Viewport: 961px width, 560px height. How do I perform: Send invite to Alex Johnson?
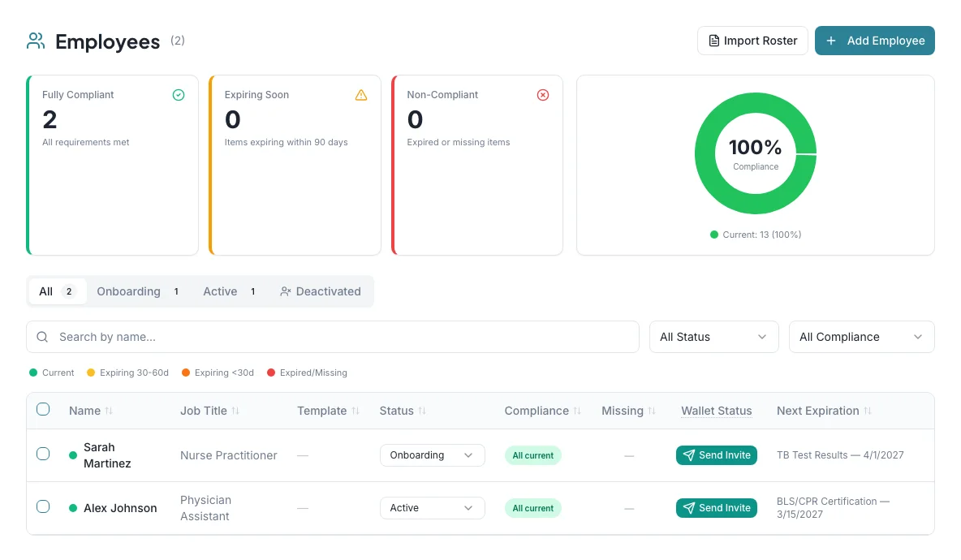click(717, 508)
